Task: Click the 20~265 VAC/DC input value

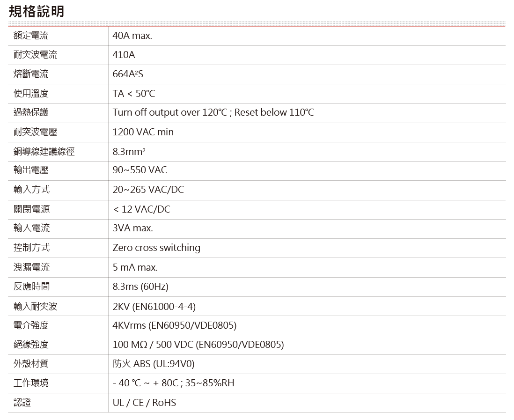Action: (148, 190)
